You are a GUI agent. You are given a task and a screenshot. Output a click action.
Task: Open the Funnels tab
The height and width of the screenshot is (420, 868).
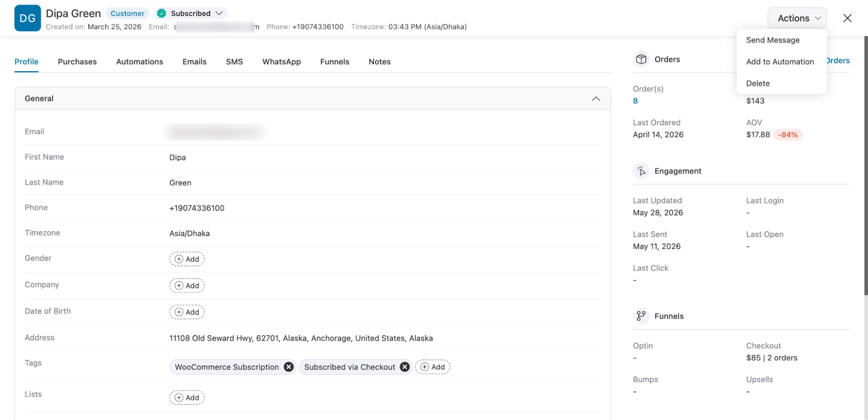point(334,62)
